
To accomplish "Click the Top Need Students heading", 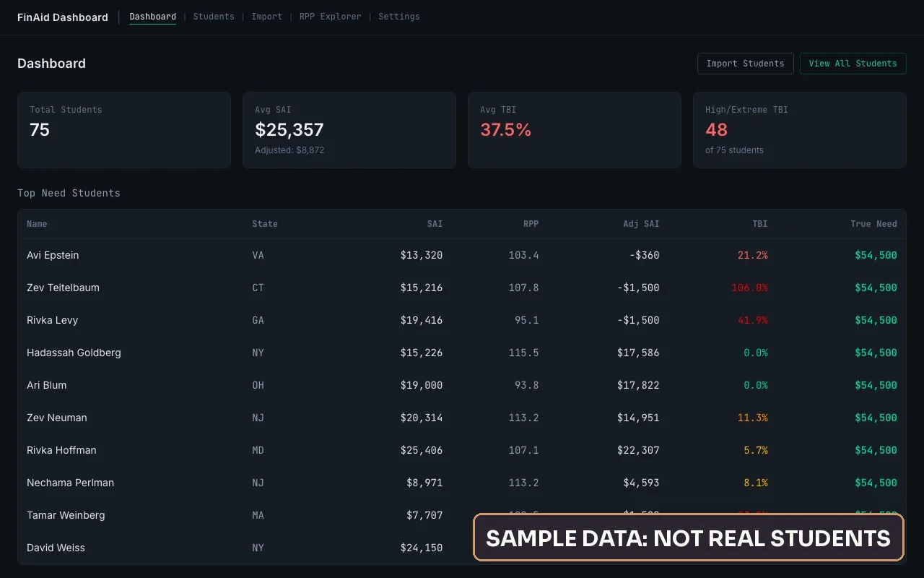I will 69,193.
